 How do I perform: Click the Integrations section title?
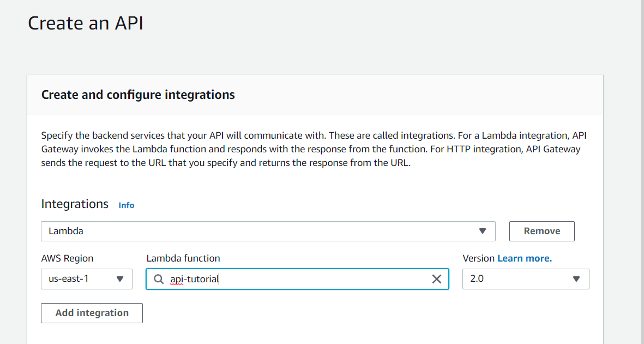tap(75, 204)
